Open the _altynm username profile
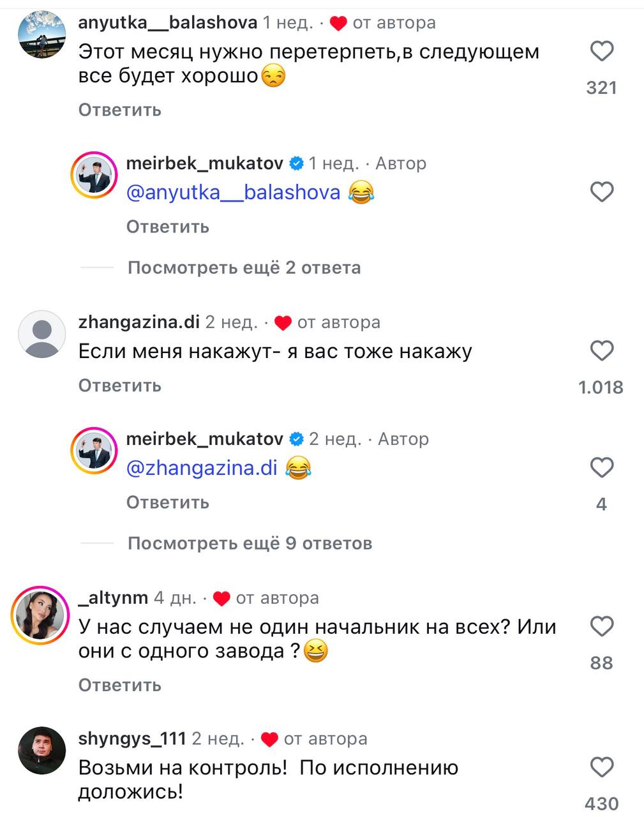 113,598
